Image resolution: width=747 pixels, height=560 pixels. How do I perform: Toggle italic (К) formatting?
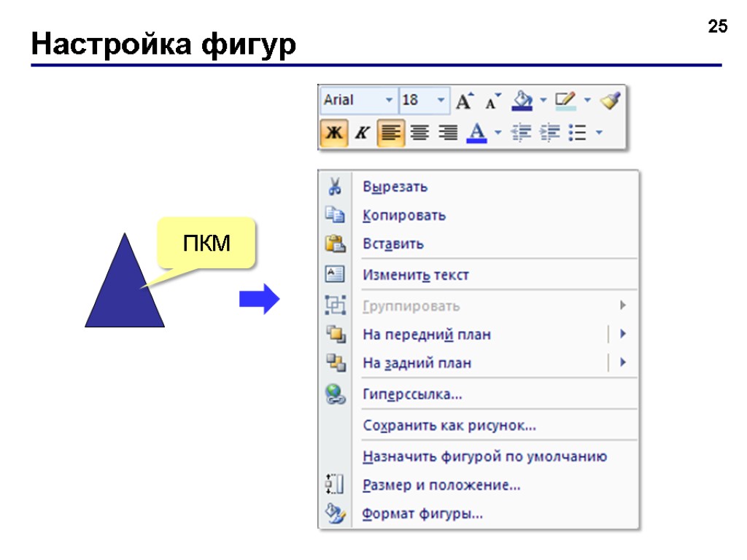pos(363,133)
